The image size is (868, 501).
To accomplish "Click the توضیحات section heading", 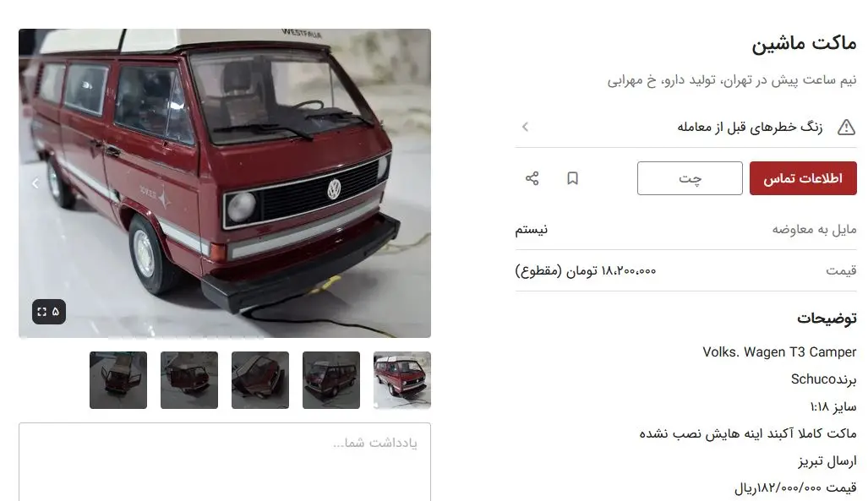I will [827, 319].
